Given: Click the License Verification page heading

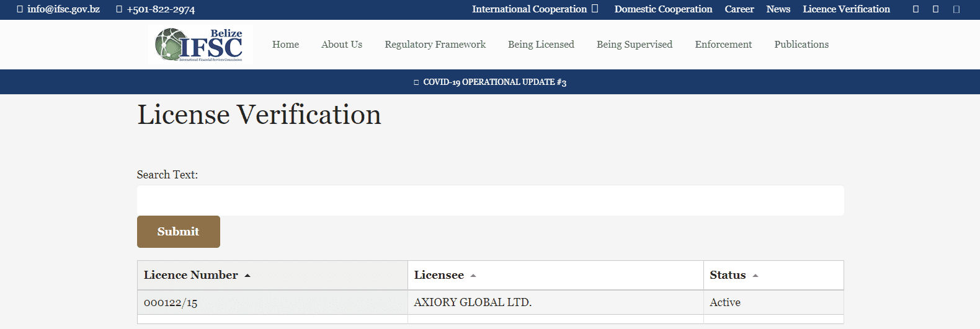Looking at the screenshot, I should point(259,115).
